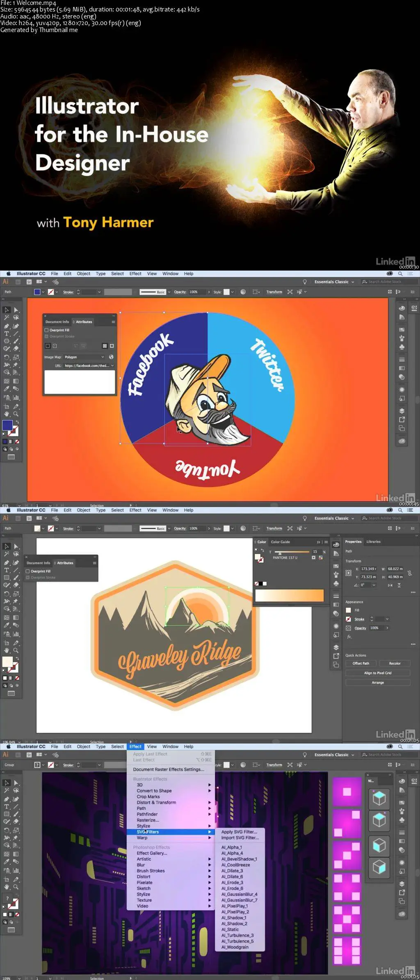420x980 pixels.
Task: Open Essentials Classic workspace dropdown in Facebook frame
Action: (334, 282)
